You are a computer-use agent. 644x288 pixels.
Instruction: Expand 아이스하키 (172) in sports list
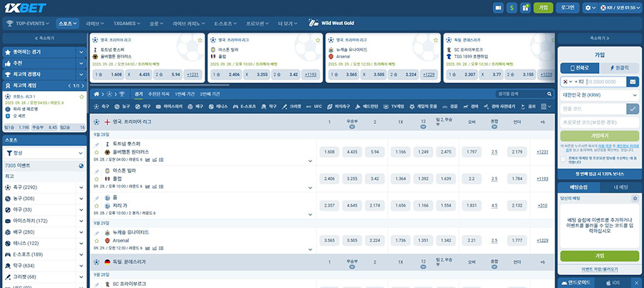point(82,221)
